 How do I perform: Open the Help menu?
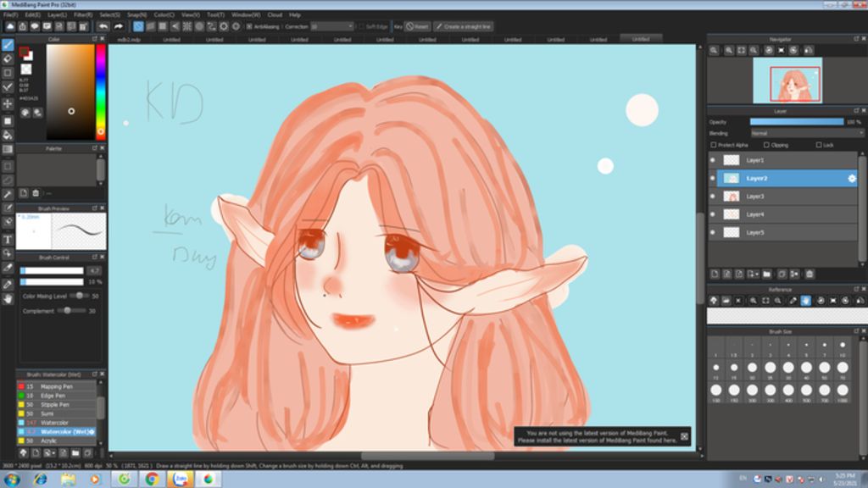tap(294, 15)
